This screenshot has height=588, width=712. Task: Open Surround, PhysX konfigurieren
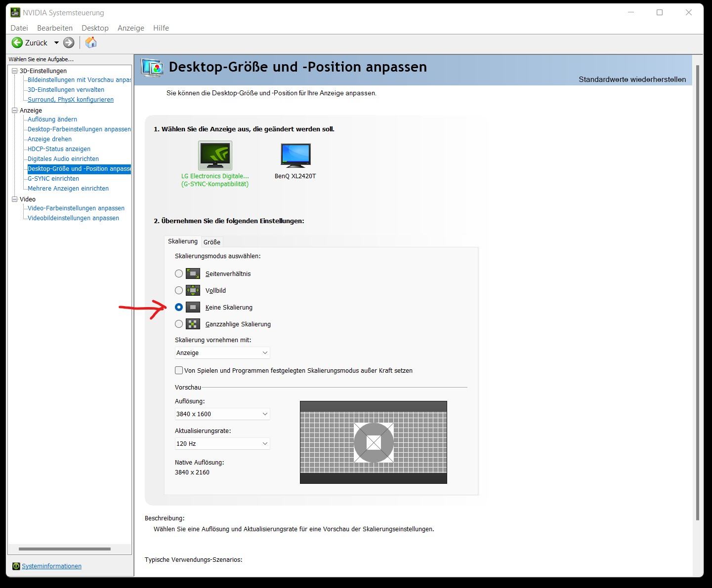[x=71, y=100]
